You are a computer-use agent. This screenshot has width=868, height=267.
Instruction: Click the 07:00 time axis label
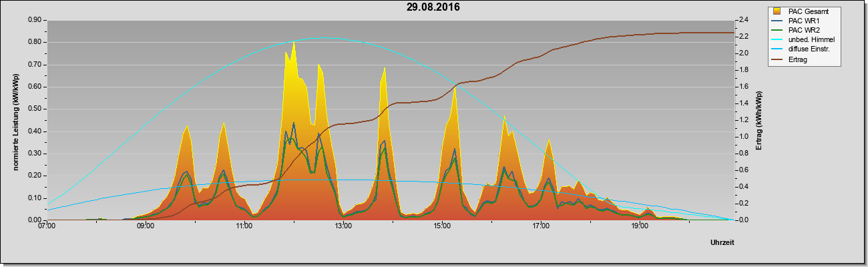click(x=47, y=226)
